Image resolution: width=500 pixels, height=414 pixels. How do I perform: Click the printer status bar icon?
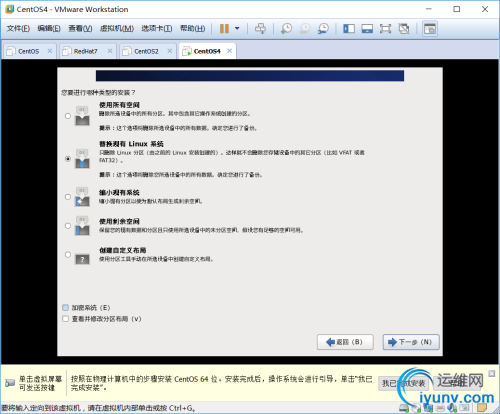[440, 408]
